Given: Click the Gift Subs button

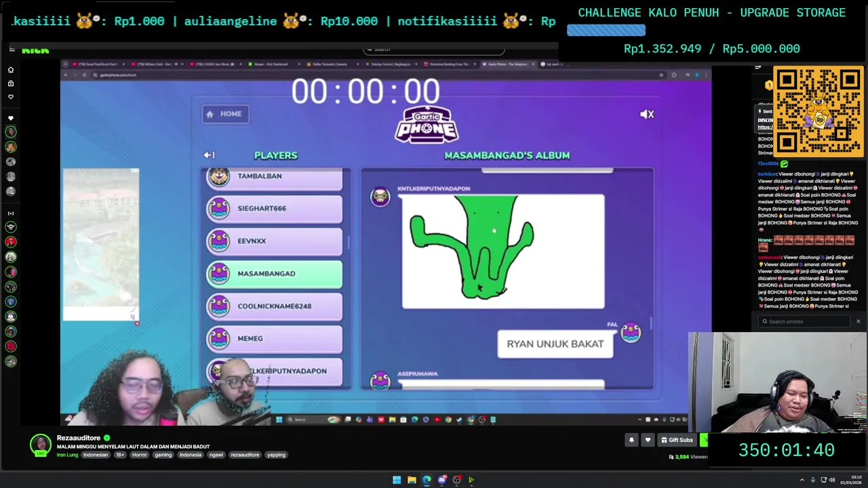Looking at the screenshot, I should pyautogui.click(x=677, y=440).
